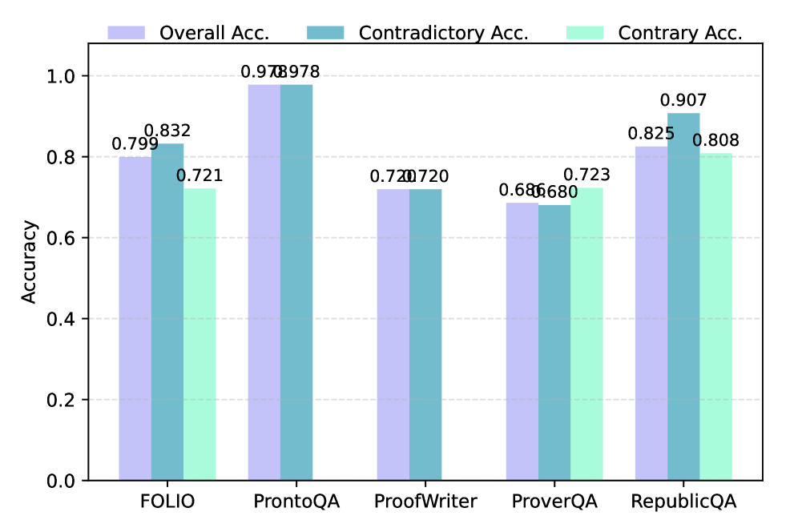
Task: Click the mint Contrary Acc. legend swatch
Action: point(586,33)
